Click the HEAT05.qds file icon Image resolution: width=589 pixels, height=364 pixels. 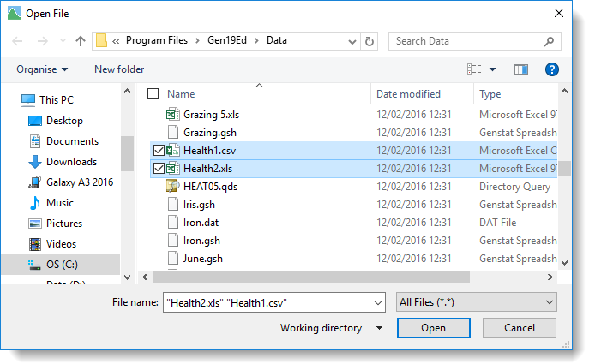[x=171, y=187]
